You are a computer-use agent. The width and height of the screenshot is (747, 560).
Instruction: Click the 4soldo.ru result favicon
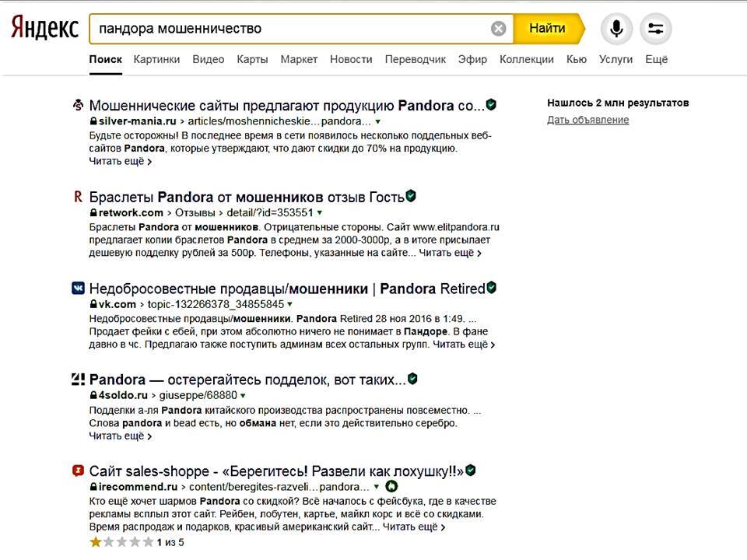coord(78,380)
